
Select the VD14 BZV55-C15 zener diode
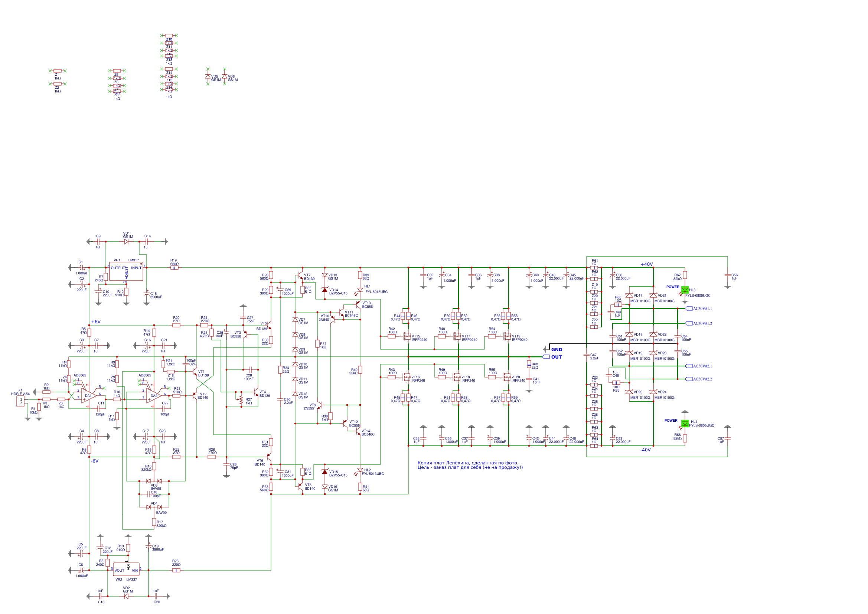(x=324, y=290)
